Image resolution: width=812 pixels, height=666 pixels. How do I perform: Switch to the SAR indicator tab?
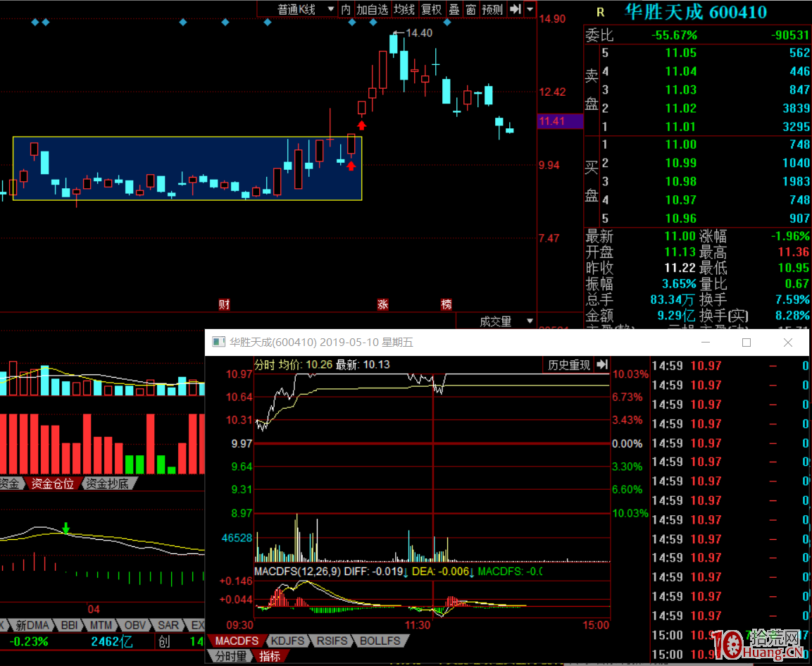(168, 625)
